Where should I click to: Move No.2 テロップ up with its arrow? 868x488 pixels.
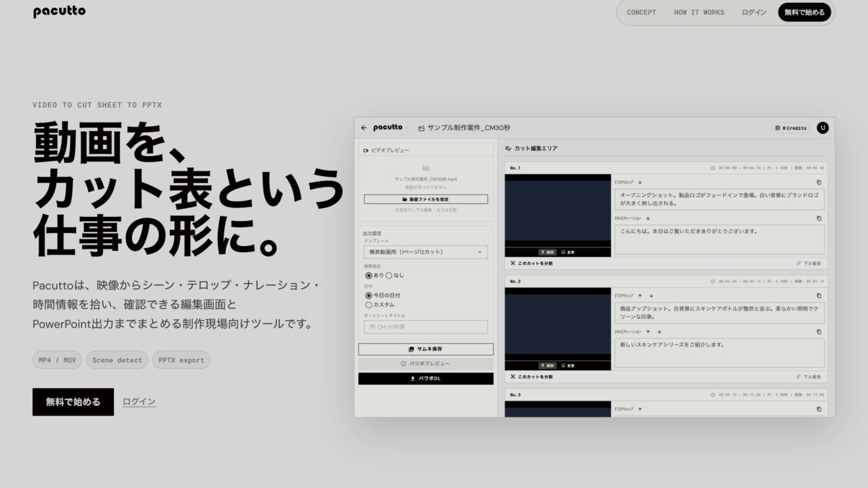(x=639, y=296)
